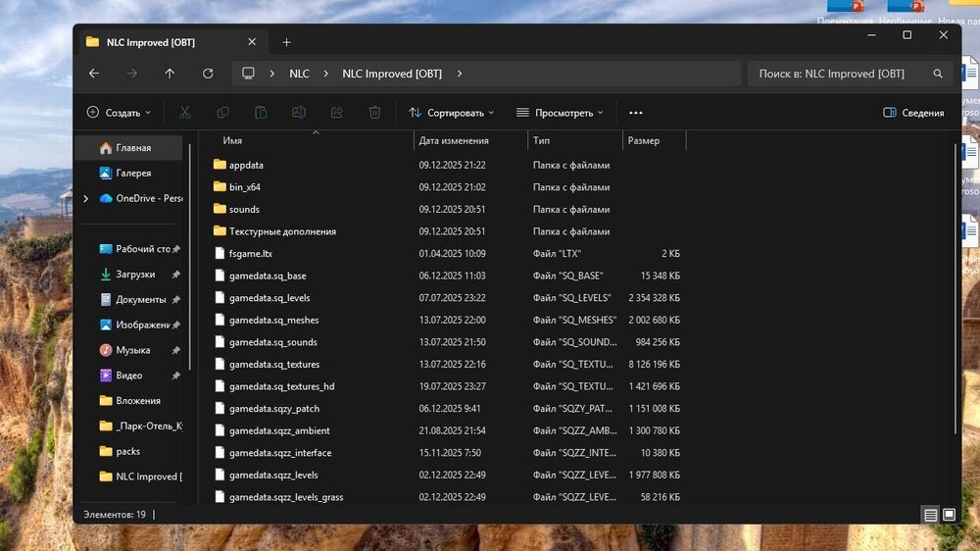Open the Просмотреть view dropdown
The width and height of the screenshot is (980, 551).
click(560, 113)
